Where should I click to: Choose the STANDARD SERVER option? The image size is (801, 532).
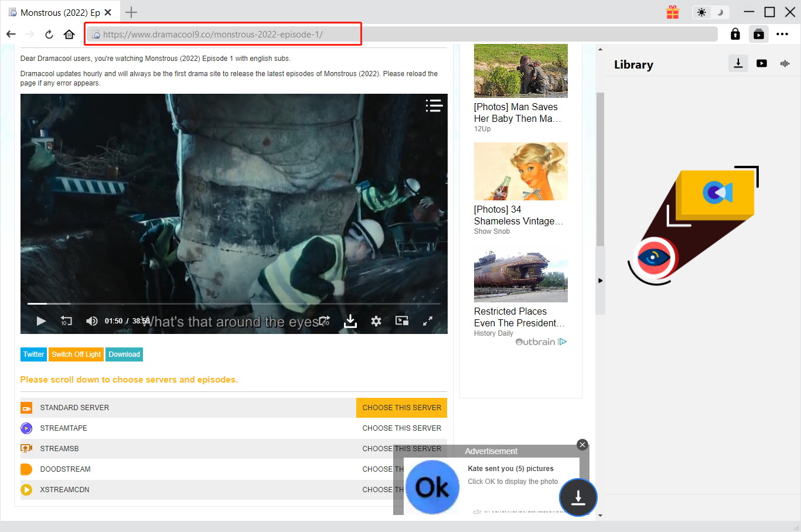pyautogui.click(x=401, y=407)
